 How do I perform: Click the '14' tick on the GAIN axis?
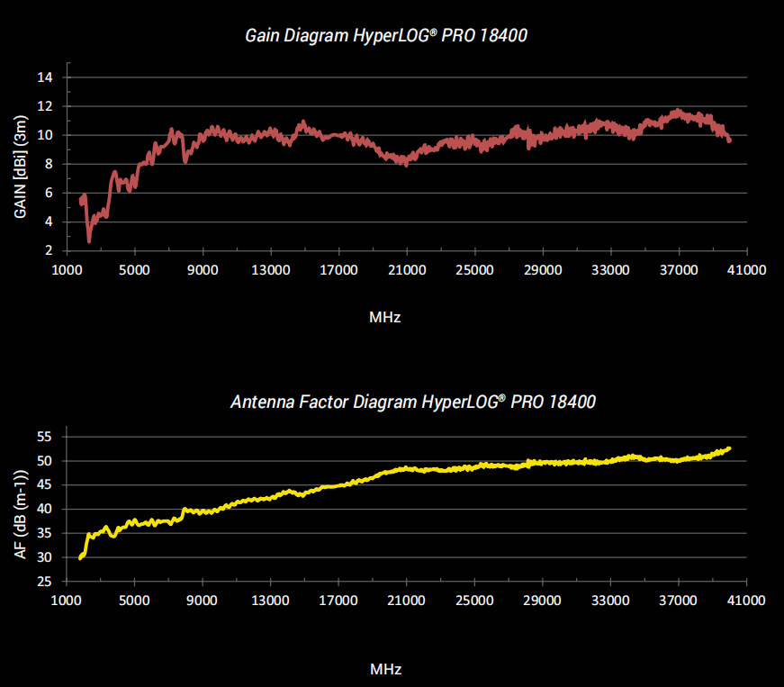click(45, 77)
